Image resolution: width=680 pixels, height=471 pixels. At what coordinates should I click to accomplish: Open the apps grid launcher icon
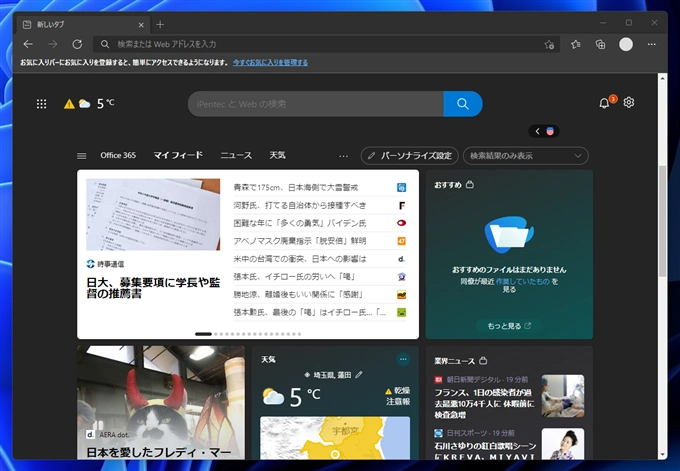41,103
